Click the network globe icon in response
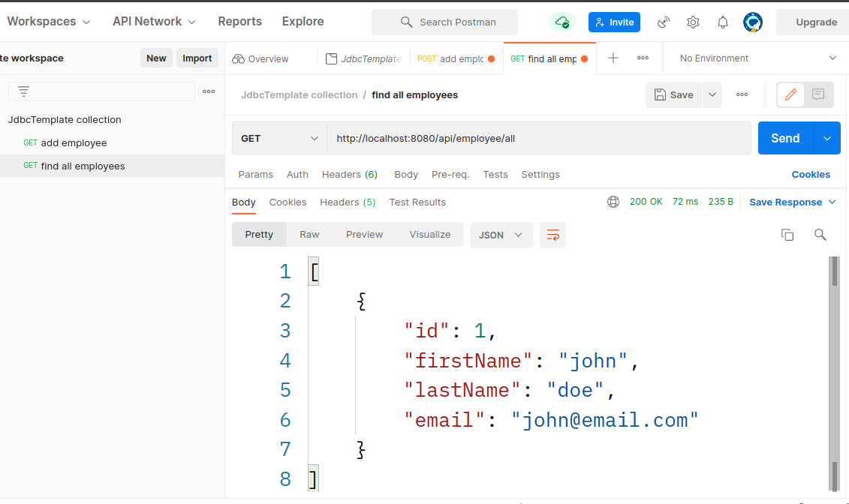849x504 pixels. coord(613,202)
